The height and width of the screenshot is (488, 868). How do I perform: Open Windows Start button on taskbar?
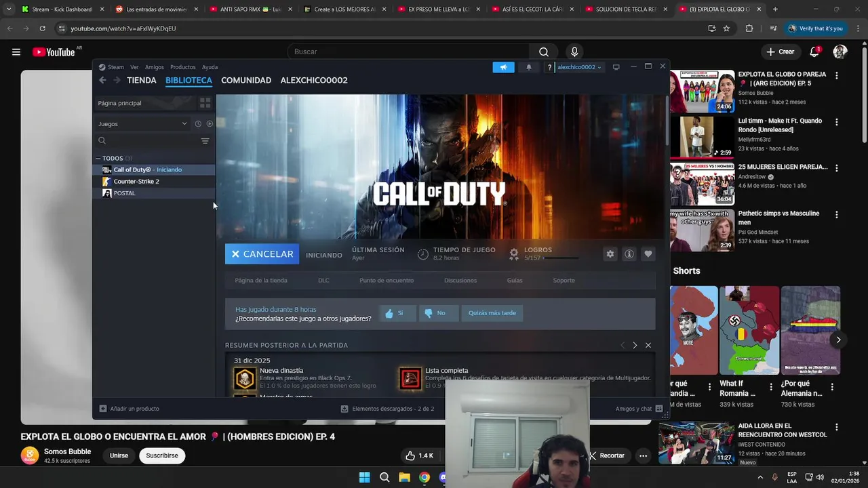click(x=364, y=477)
